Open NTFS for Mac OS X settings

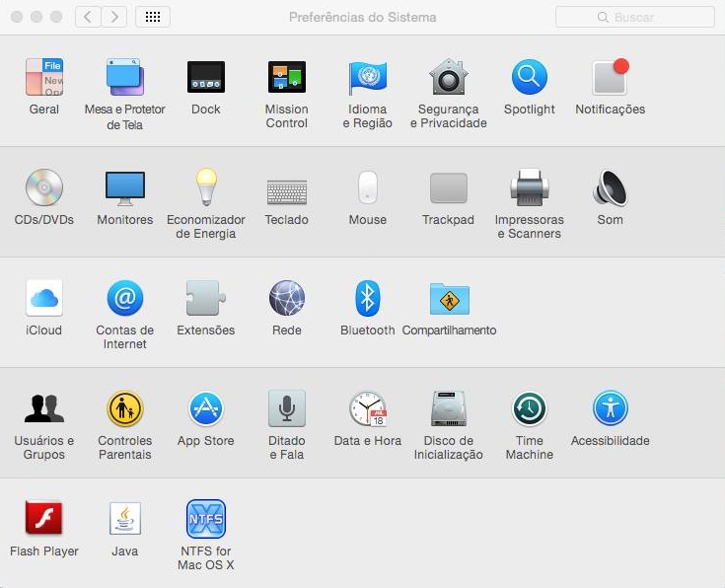(206, 519)
